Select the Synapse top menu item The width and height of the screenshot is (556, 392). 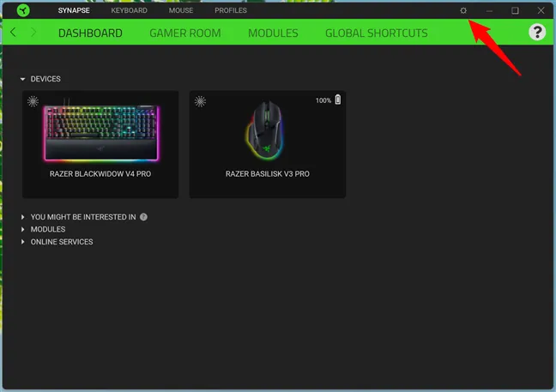pyautogui.click(x=74, y=10)
